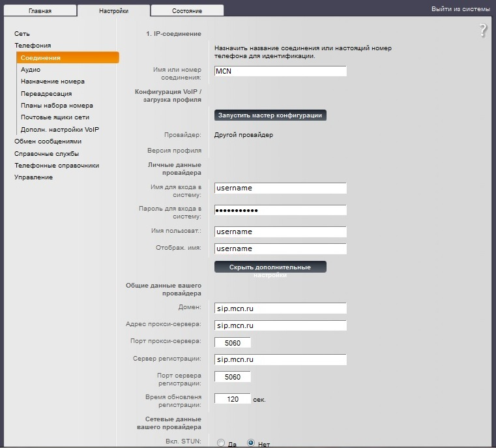
Task: Click the login password field
Action: (x=280, y=210)
